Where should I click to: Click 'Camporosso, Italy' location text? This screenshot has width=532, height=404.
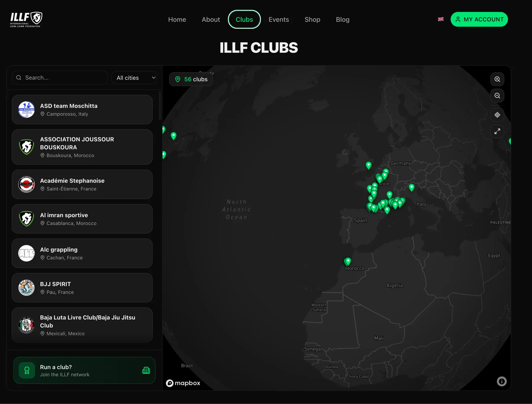pyautogui.click(x=67, y=114)
